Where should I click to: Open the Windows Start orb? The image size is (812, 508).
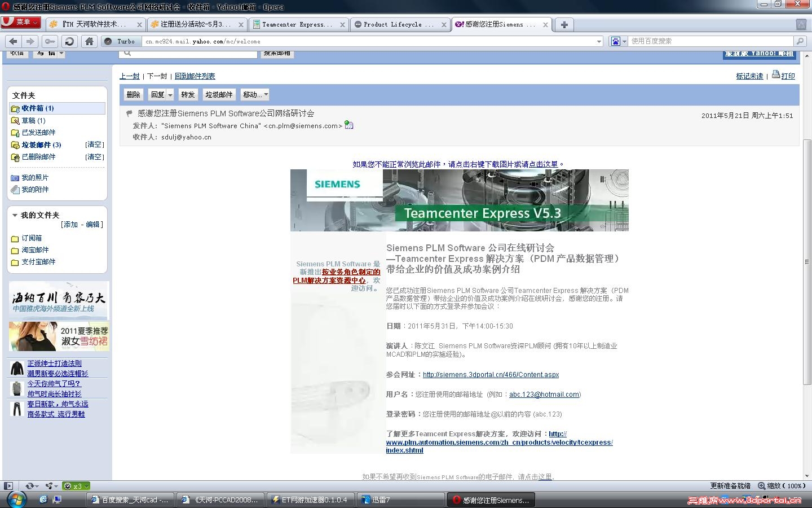(17, 500)
